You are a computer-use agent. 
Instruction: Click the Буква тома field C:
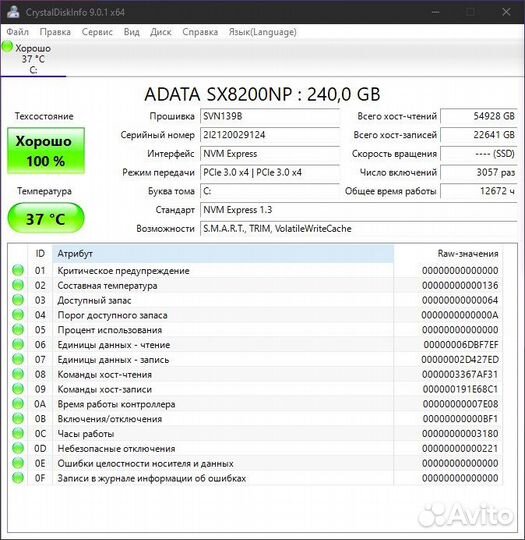pyautogui.click(x=270, y=191)
